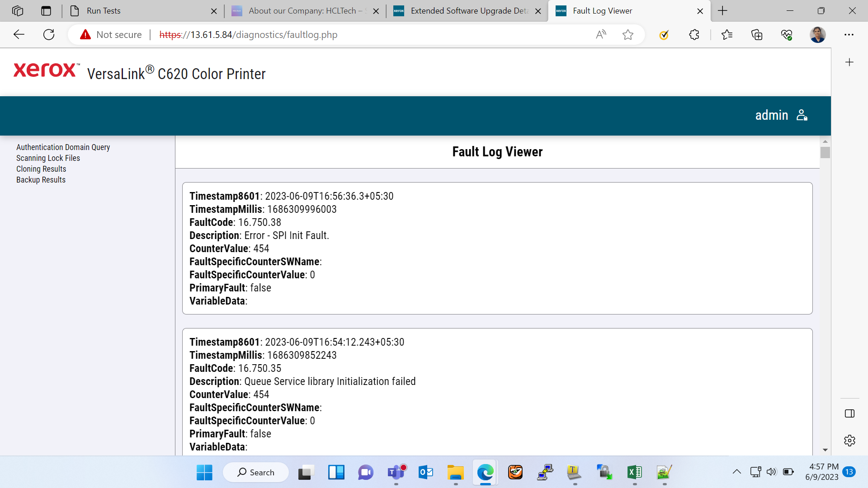Click the taskbar Search box
The image size is (868, 488).
coord(256,472)
